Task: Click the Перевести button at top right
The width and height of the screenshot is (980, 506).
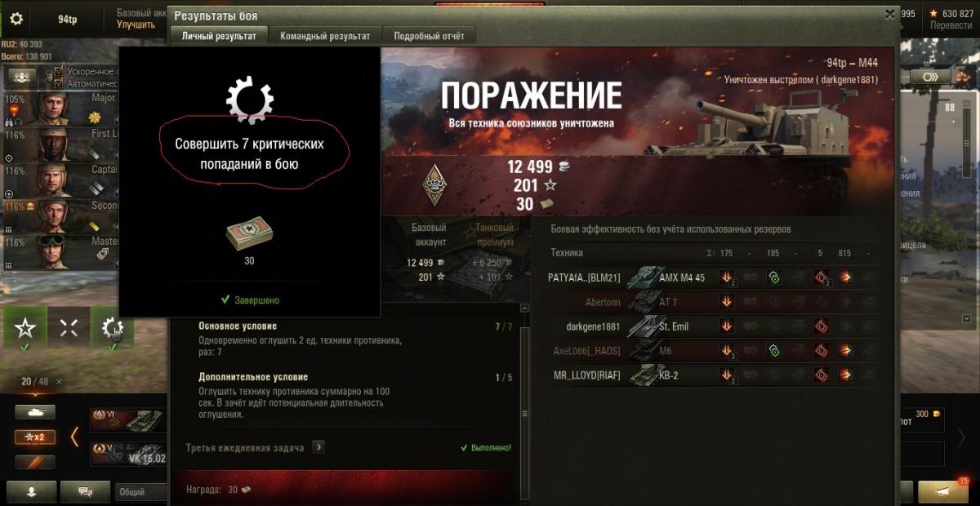Action: click(951, 24)
